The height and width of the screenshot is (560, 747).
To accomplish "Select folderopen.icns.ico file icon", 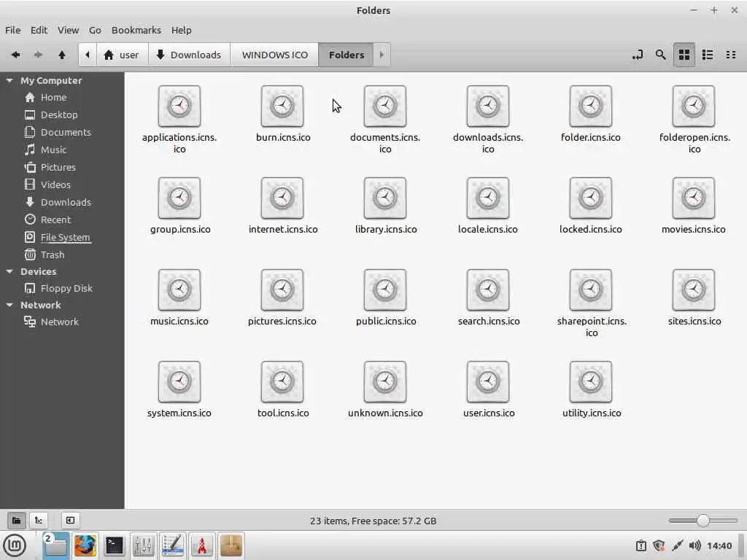I will (694, 106).
